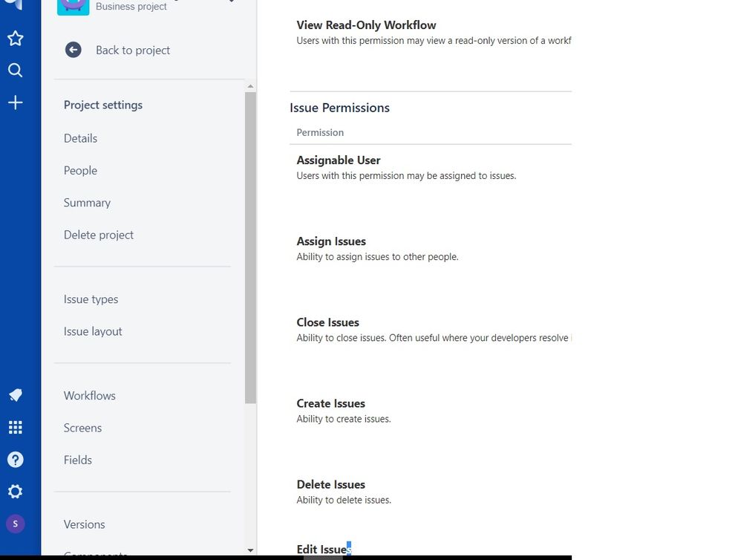Open Issue types settings
Viewport: 741px width, 560px height.
(91, 299)
